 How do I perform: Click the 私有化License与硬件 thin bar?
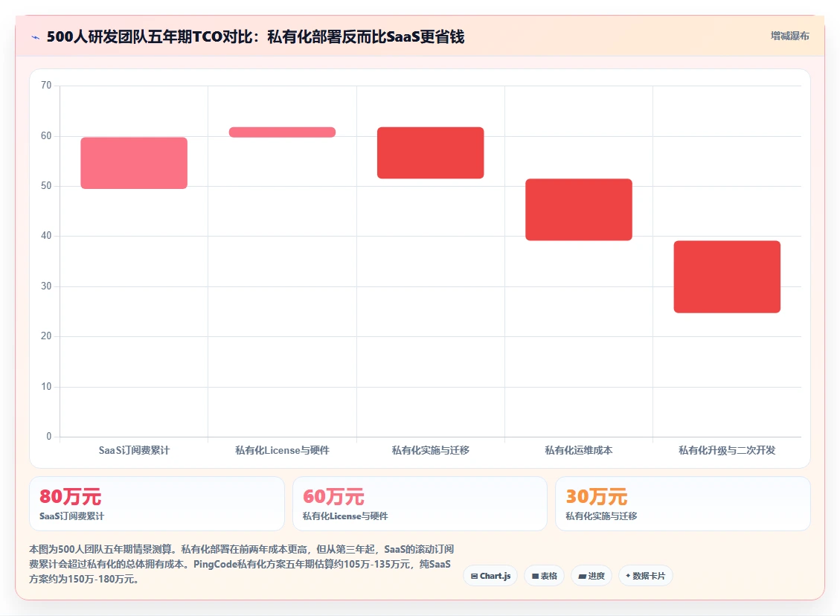tap(282, 132)
